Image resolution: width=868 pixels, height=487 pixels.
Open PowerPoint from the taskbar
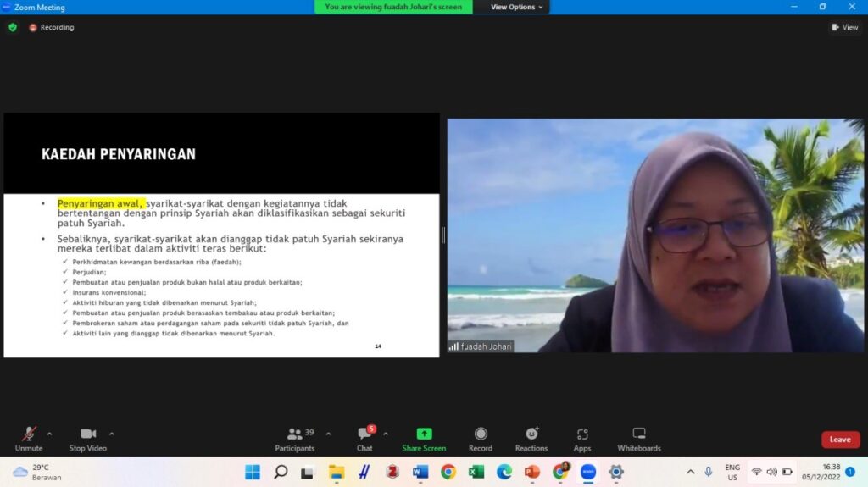532,472
